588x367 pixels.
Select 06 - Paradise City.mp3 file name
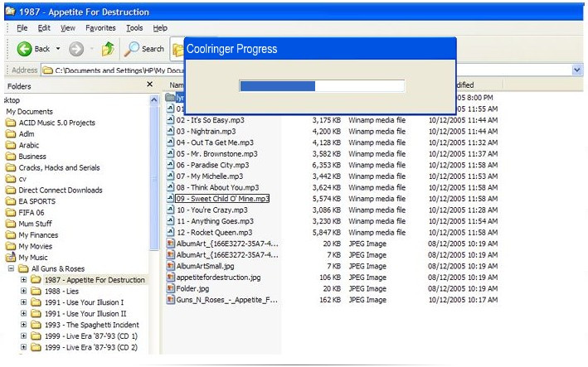click(x=212, y=165)
